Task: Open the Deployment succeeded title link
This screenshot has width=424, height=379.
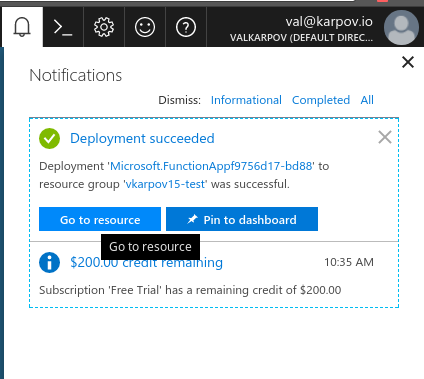Action: point(142,138)
